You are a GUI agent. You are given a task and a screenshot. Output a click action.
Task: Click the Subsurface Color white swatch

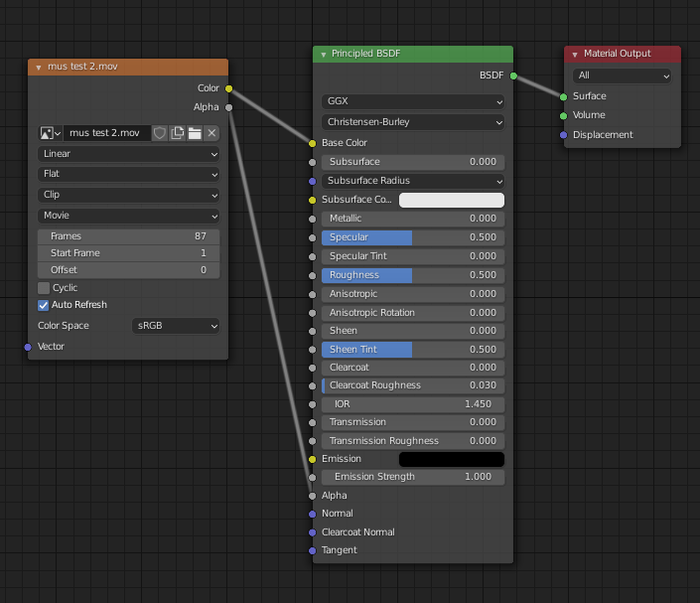pos(452,200)
